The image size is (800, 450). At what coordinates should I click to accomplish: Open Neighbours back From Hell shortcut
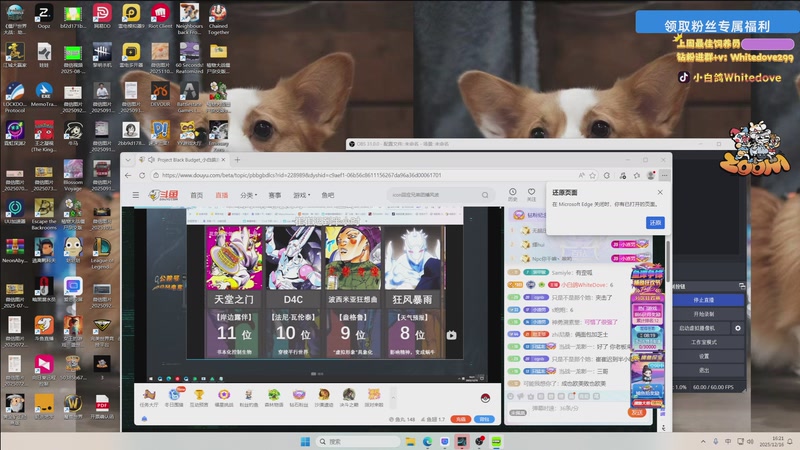[x=189, y=19]
